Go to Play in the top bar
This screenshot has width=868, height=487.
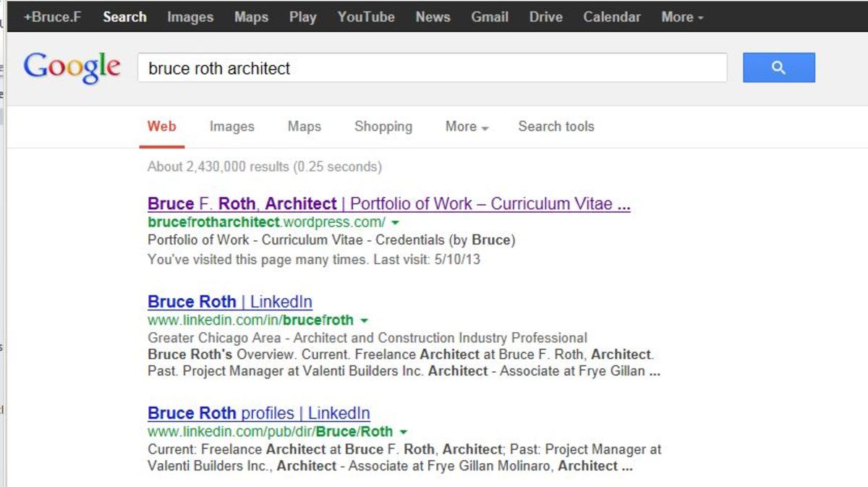tap(302, 17)
